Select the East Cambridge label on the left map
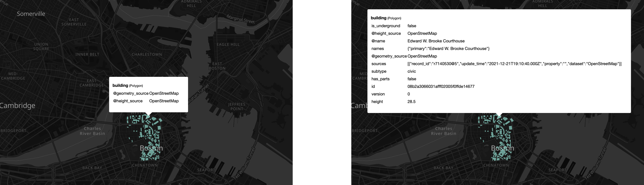Viewport: 644px width, 185px height. 92,83
